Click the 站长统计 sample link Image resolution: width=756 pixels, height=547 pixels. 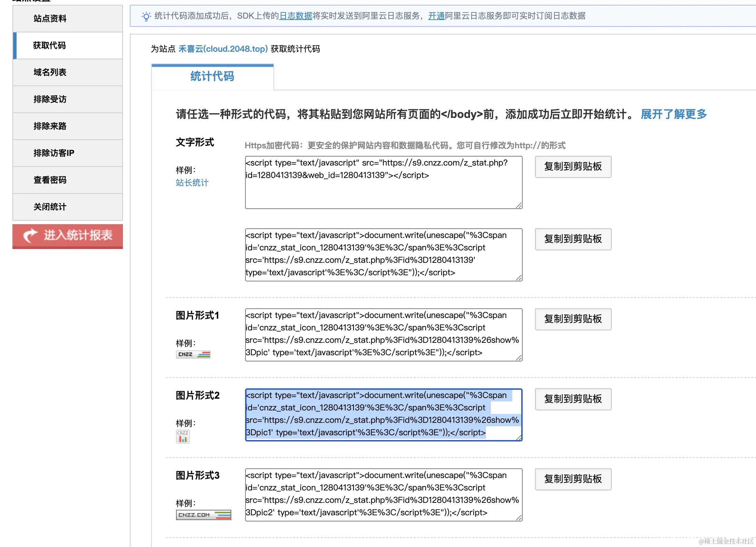point(192,183)
